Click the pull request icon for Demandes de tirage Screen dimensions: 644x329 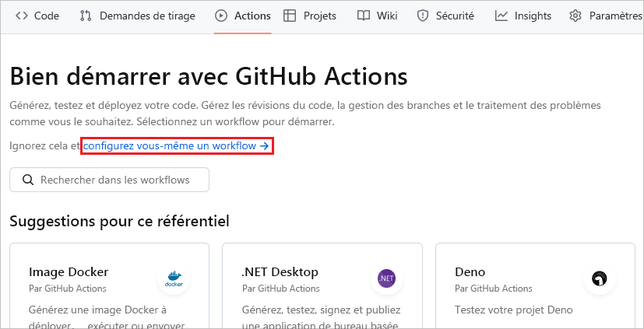pos(86,16)
